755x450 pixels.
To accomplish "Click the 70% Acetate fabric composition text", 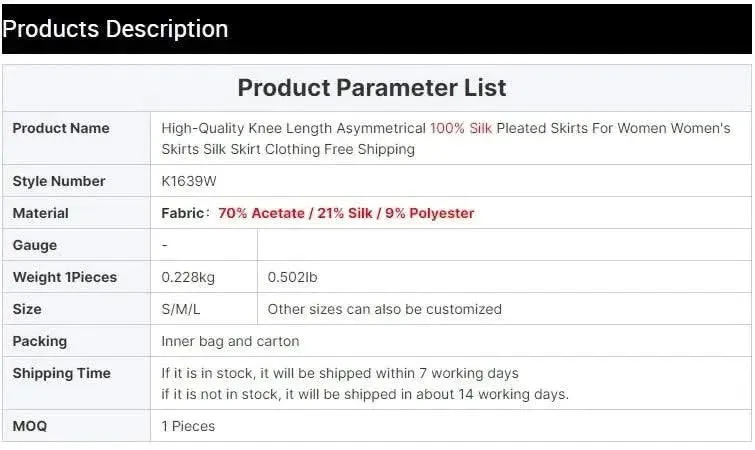I will (x=346, y=213).
